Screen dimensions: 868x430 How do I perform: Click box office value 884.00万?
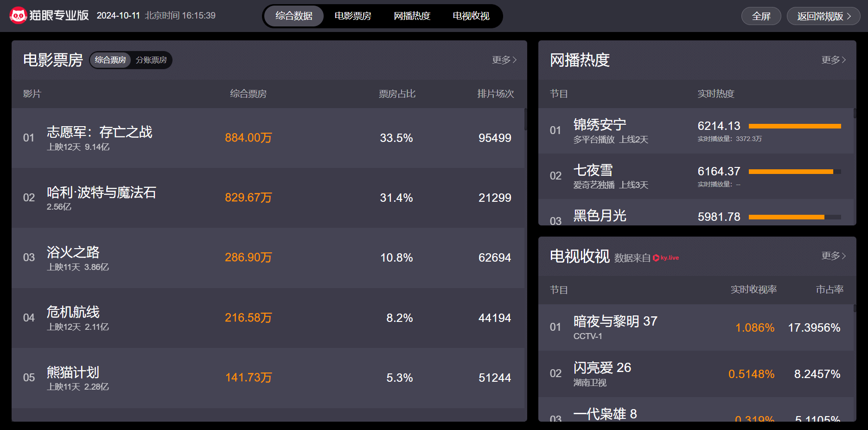pos(249,138)
